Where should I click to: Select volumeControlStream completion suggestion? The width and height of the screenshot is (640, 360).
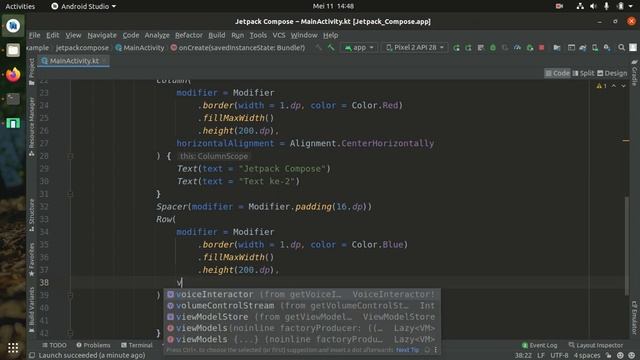(x=302, y=305)
